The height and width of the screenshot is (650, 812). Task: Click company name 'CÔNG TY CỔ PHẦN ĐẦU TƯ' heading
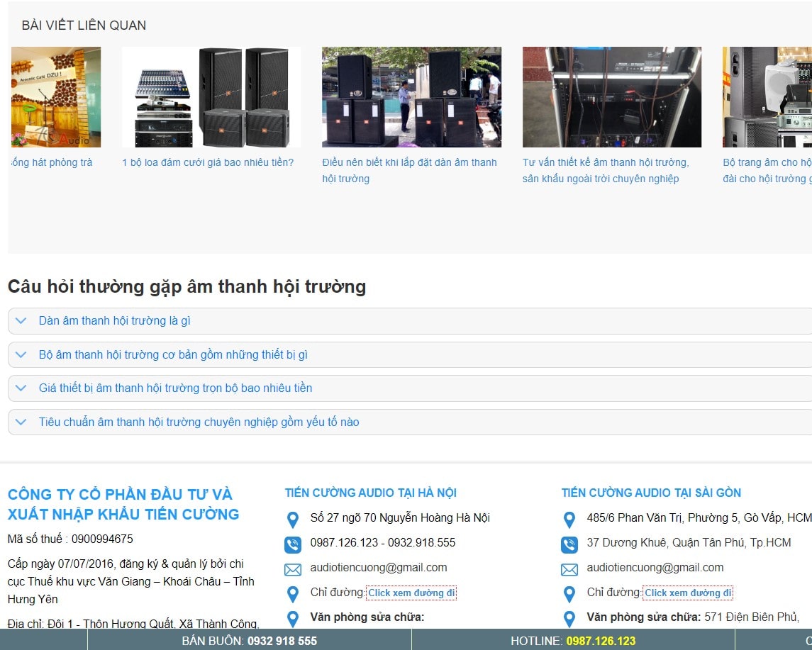[123, 504]
